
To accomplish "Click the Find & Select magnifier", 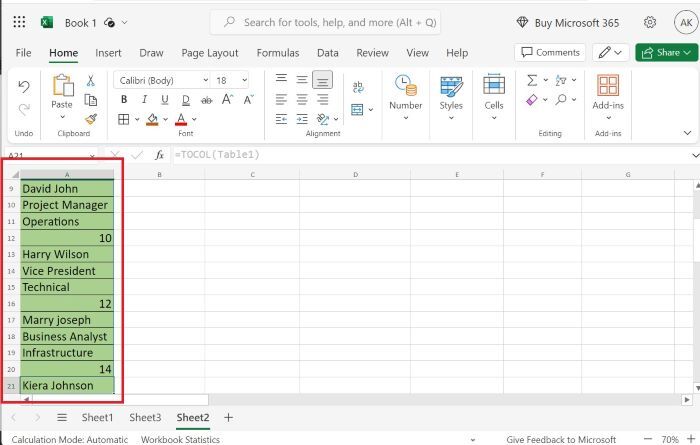I will [561, 99].
